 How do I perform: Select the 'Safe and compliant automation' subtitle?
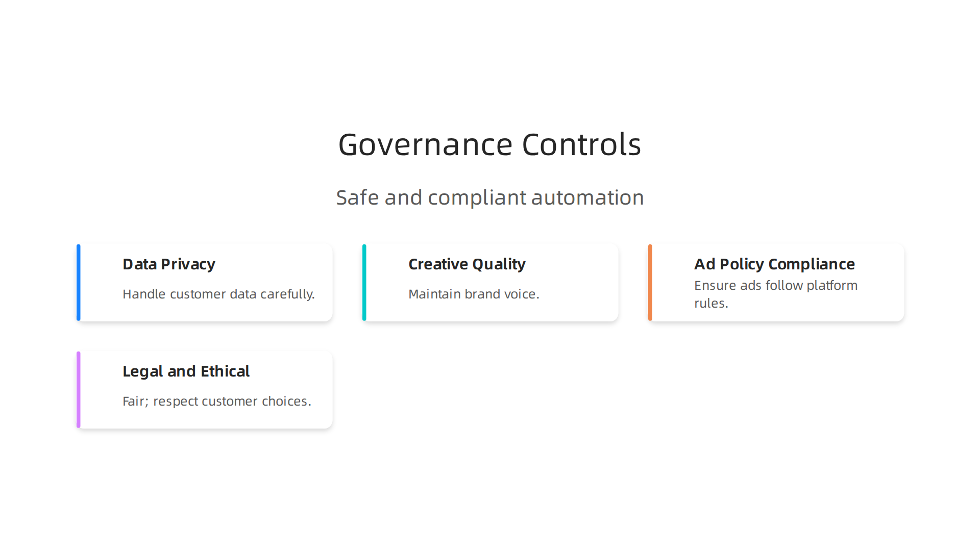[x=490, y=197]
